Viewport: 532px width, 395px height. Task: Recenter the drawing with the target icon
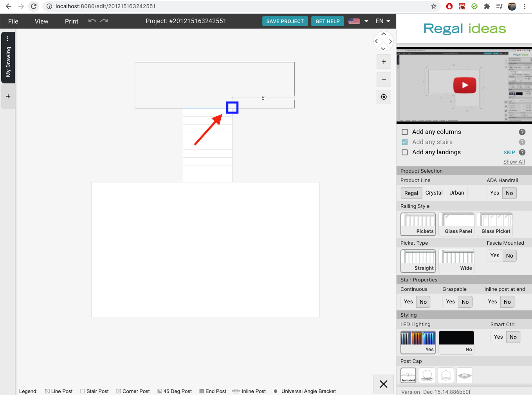tap(384, 97)
